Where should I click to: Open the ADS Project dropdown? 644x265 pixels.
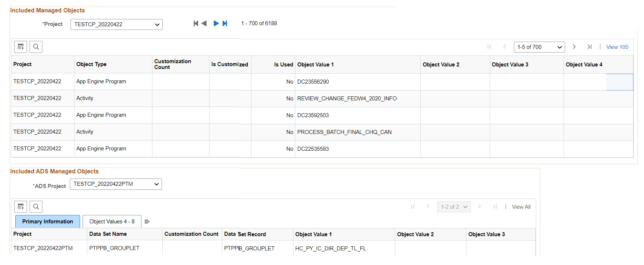click(116, 184)
